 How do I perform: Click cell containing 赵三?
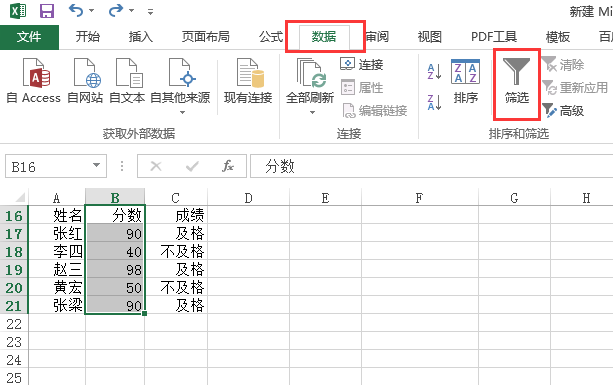[x=57, y=269]
